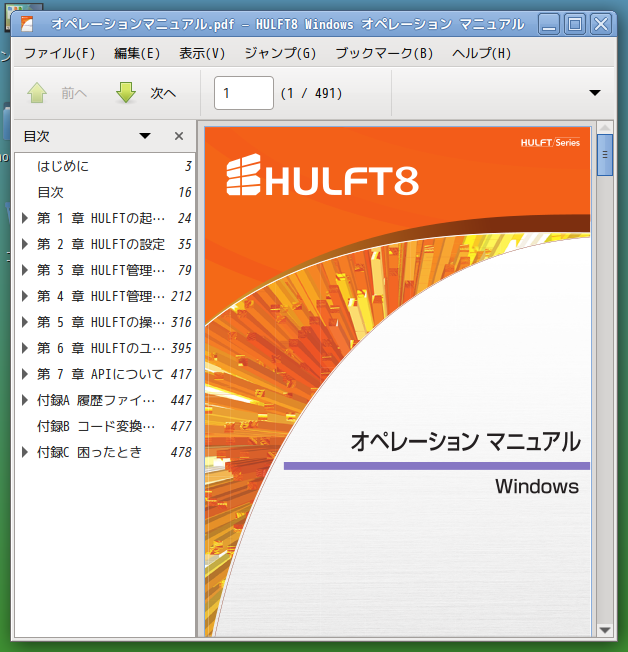
Task: Open the ファイル(F) menu
Action: 59,53
